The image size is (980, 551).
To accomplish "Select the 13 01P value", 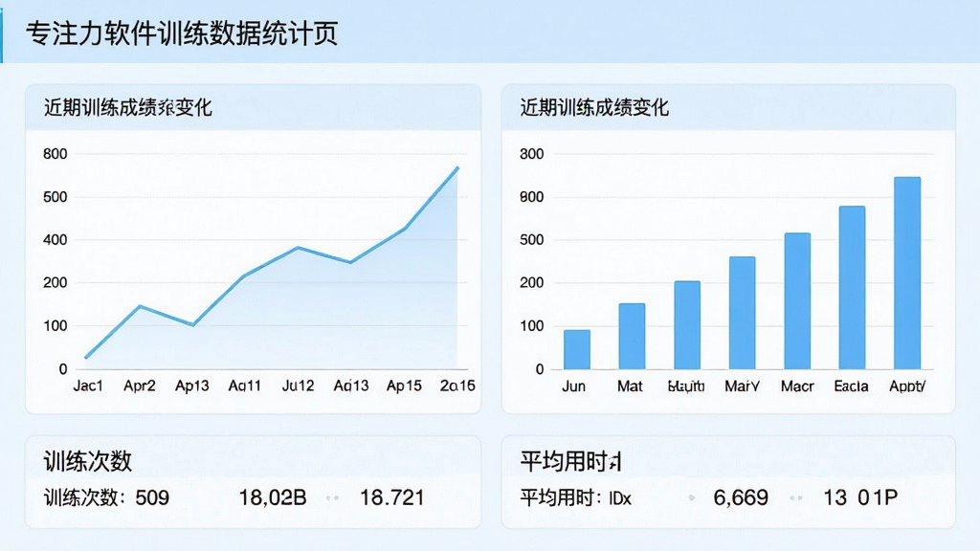I will click(x=860, y=497).
